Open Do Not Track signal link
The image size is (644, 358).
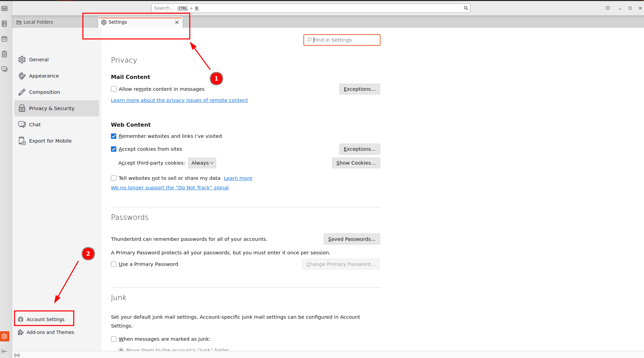[x=170, y=188]
